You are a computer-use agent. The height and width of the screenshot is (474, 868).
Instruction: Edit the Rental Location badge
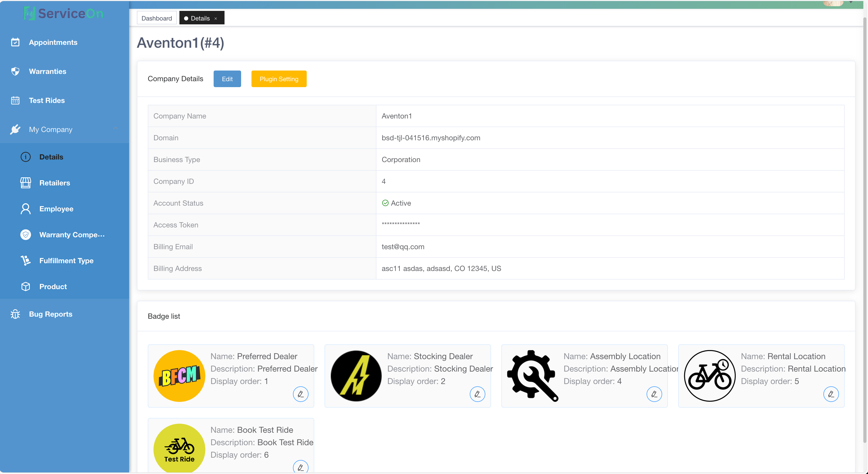coord(831,394)
